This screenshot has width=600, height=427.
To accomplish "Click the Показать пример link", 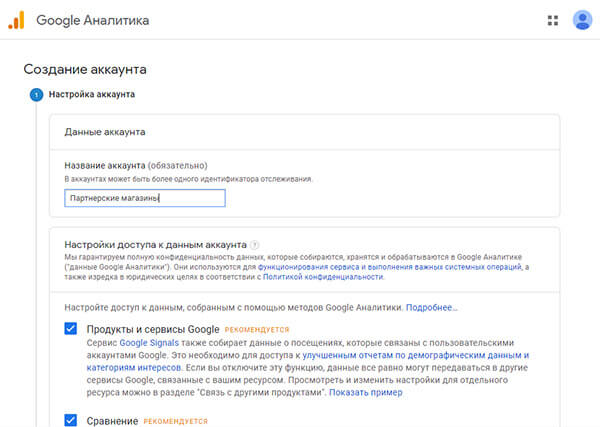I will point(366,393).
